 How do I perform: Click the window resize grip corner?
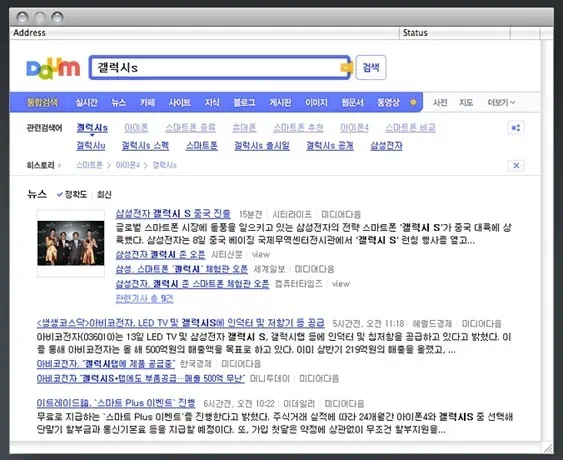tap(548, 448)
